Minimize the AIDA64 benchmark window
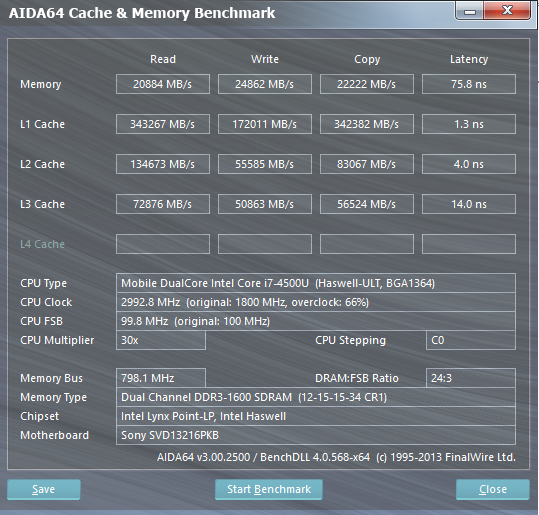The height and width of the screenshot is (515, 539). (470, 11)
